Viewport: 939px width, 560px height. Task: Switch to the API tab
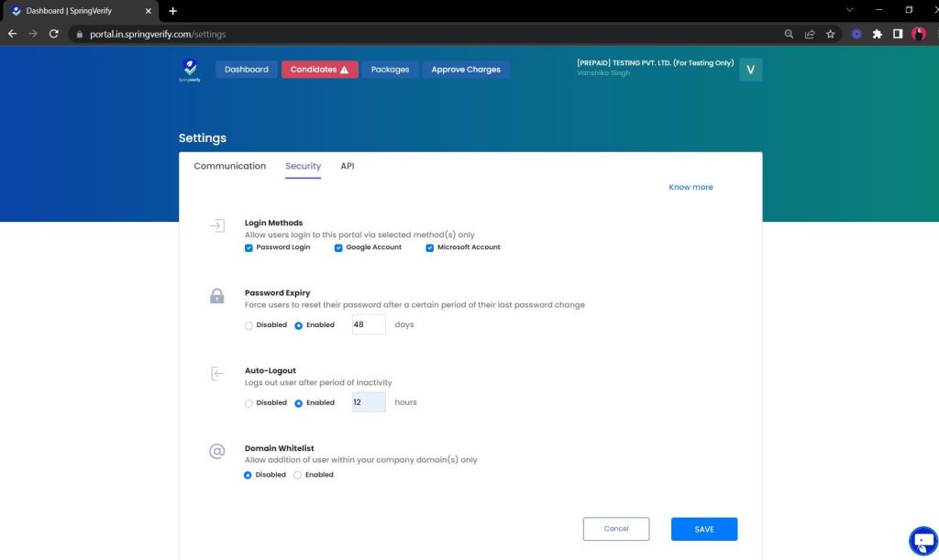347,166
